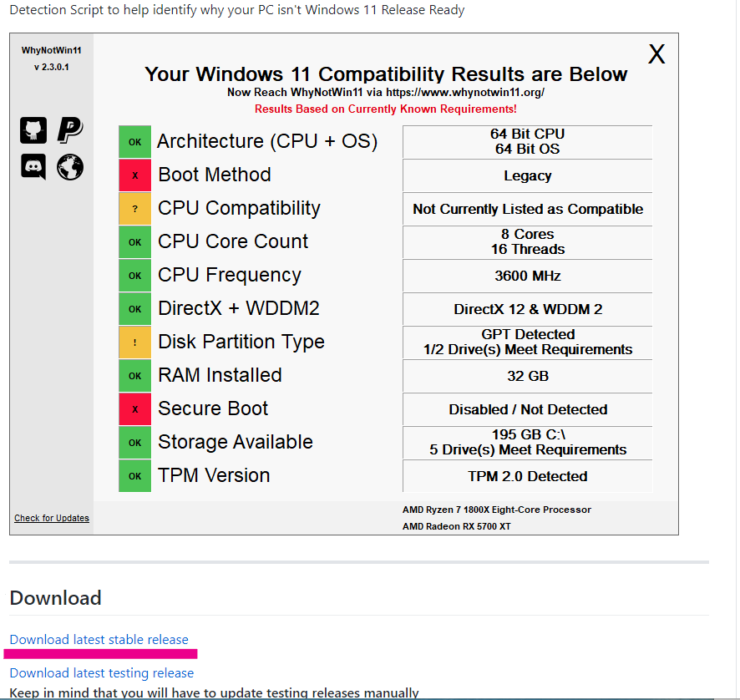Close the compatibility results with the X
The width and height of the screenshot is (740, 700).
[656, 54]
